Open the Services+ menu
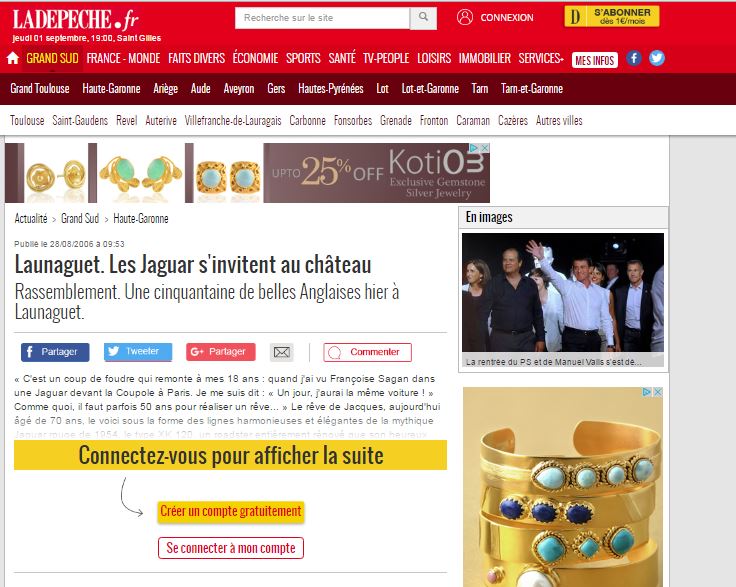The width and height of the screenshot is (736, 587). click(541, 58)
